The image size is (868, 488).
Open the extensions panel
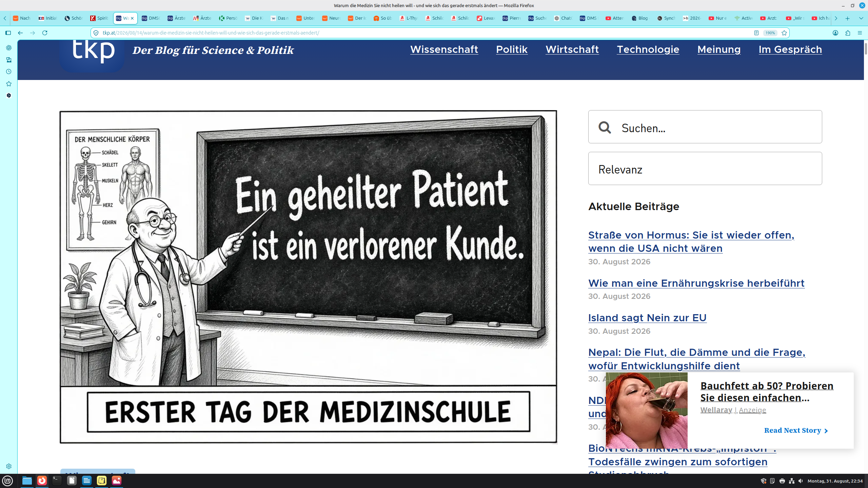pyautogui.click(x=848, y=33)
